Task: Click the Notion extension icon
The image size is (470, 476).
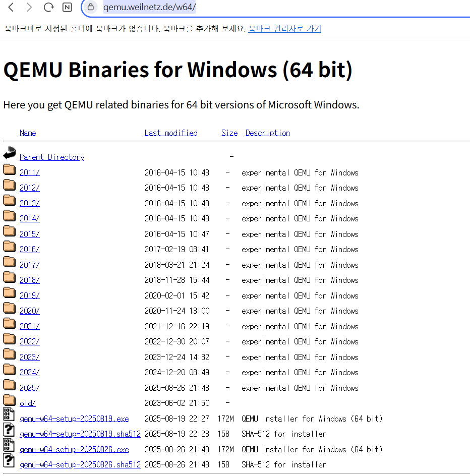Action: point(67,7)
